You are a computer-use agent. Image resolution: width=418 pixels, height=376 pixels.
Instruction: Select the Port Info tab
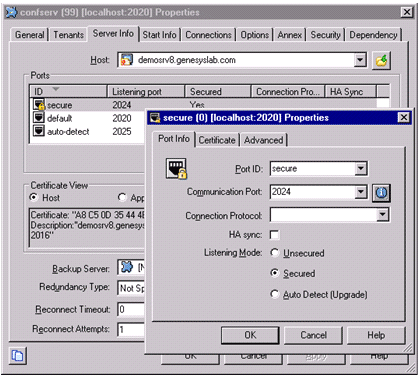pyautogui.click(x=174, y=139)
